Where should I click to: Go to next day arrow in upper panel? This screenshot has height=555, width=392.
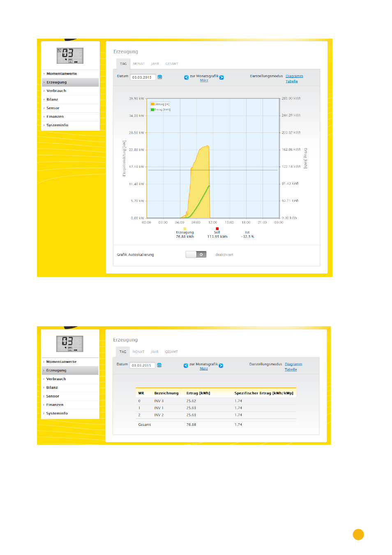[x=221, y=77]
